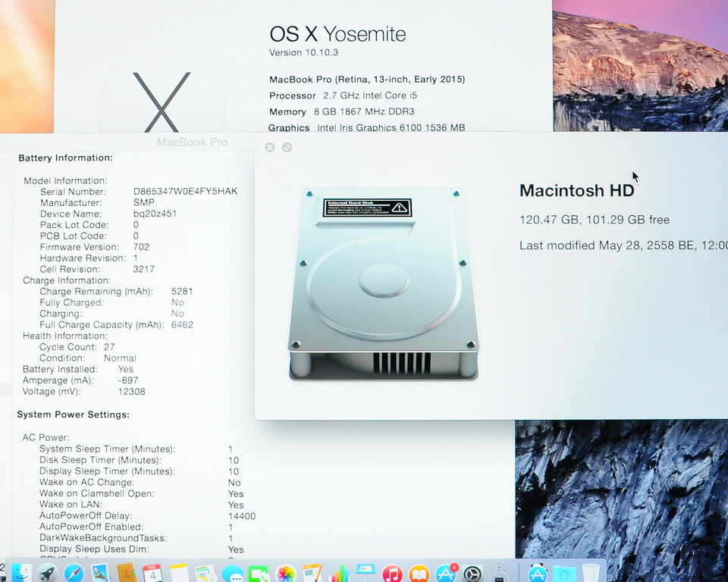Click battery condition 'Normal'

pyautogui.click(x=120, y=358)
